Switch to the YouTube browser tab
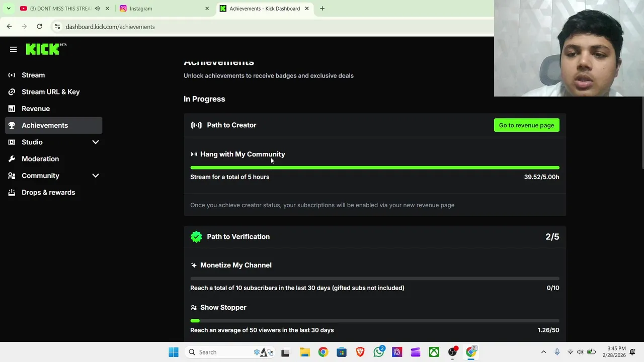 [59, 9]
